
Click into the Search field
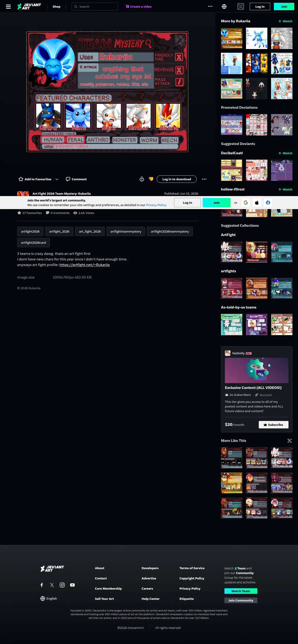pyautogui.click(x=95, y=7)
